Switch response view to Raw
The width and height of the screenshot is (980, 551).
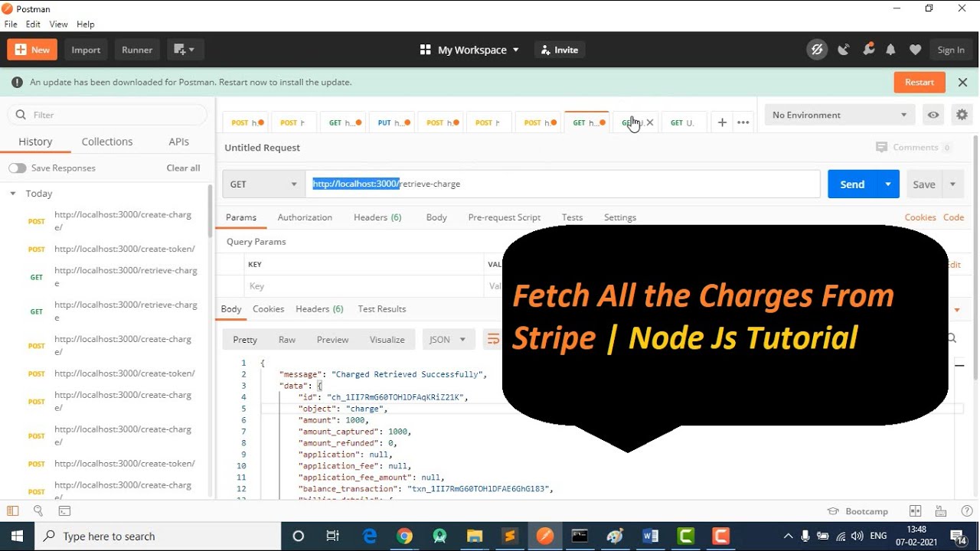tap(287, 340)
